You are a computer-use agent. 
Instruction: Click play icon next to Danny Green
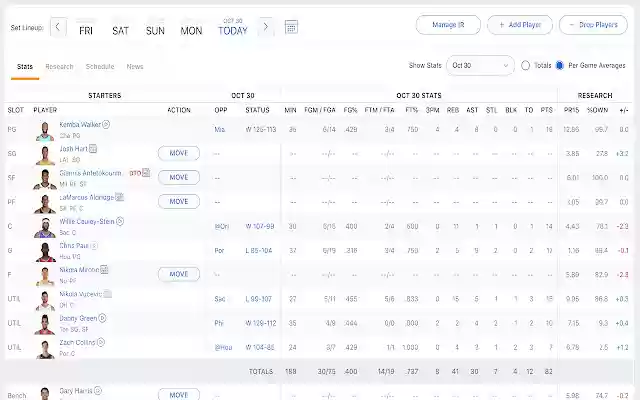(x=102, y=318)
